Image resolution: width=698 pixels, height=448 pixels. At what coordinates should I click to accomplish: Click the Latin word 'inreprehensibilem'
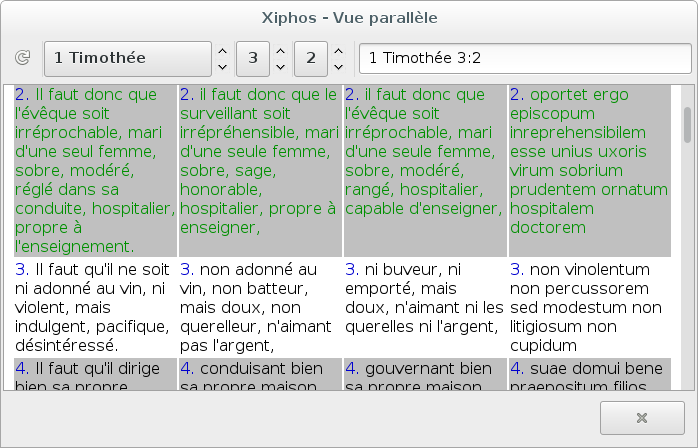[578, 133]
